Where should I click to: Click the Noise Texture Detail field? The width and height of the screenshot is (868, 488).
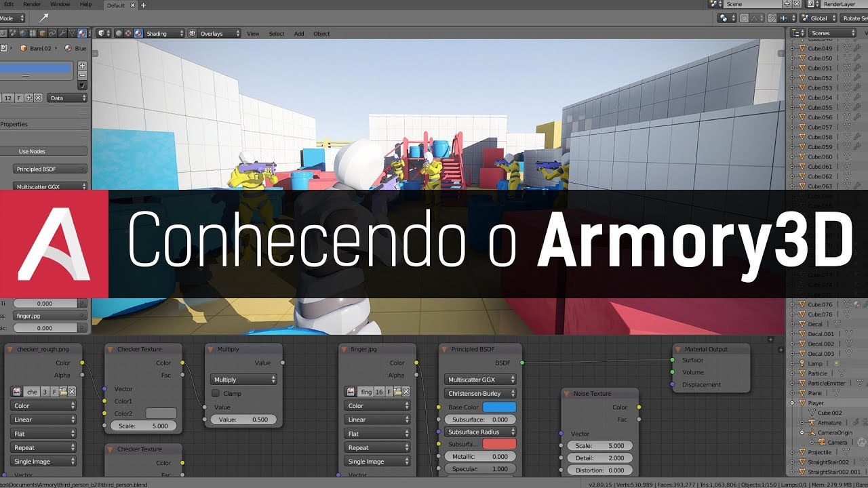pos(600,458)
